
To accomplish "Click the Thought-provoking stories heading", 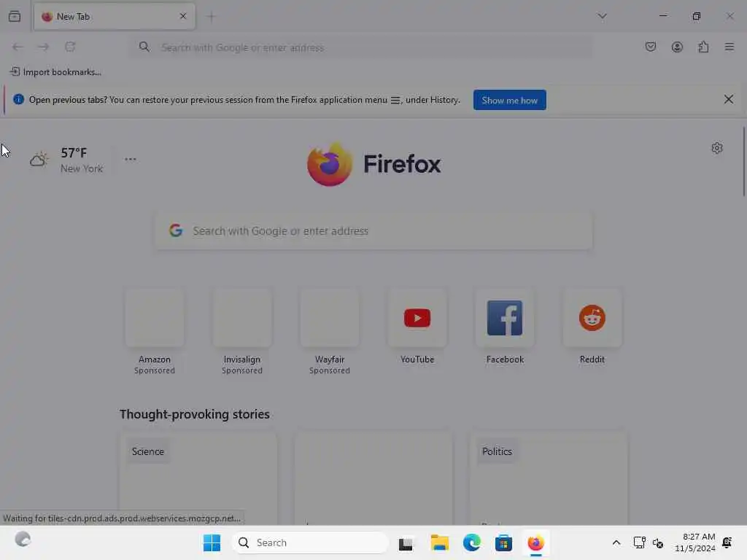I will [194, 414].
